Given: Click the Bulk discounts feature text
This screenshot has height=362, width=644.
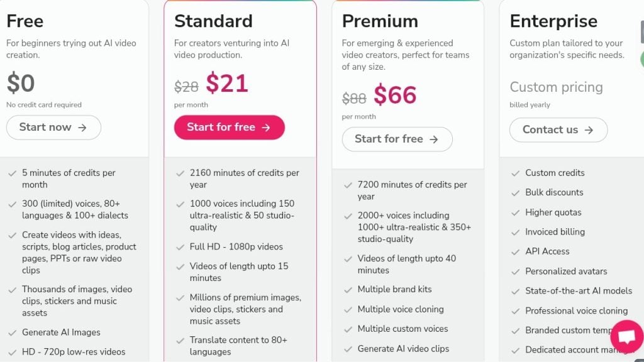Looking at the screenshot, I should (554, 192).
